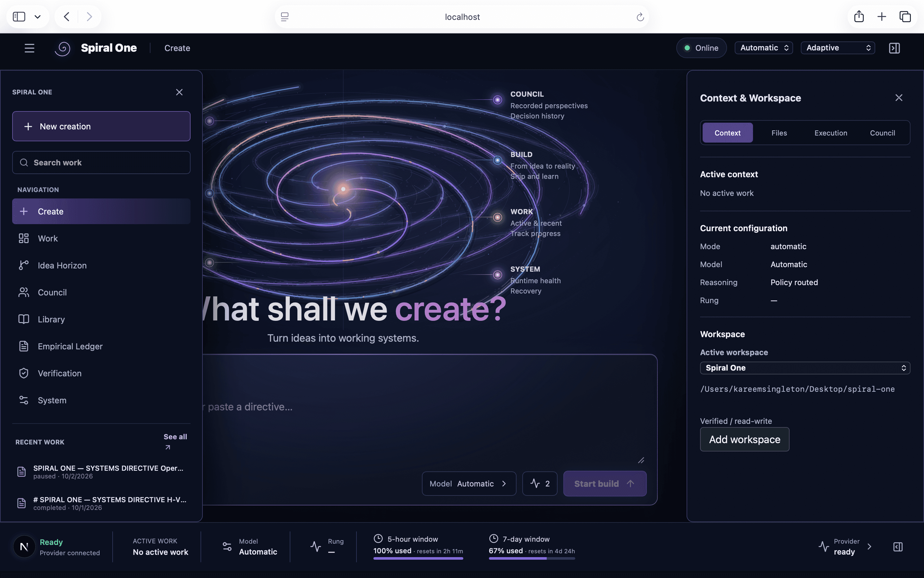The image size is (924, 578).
Task: Select Create in navigation list
Action: pos(101,211)
